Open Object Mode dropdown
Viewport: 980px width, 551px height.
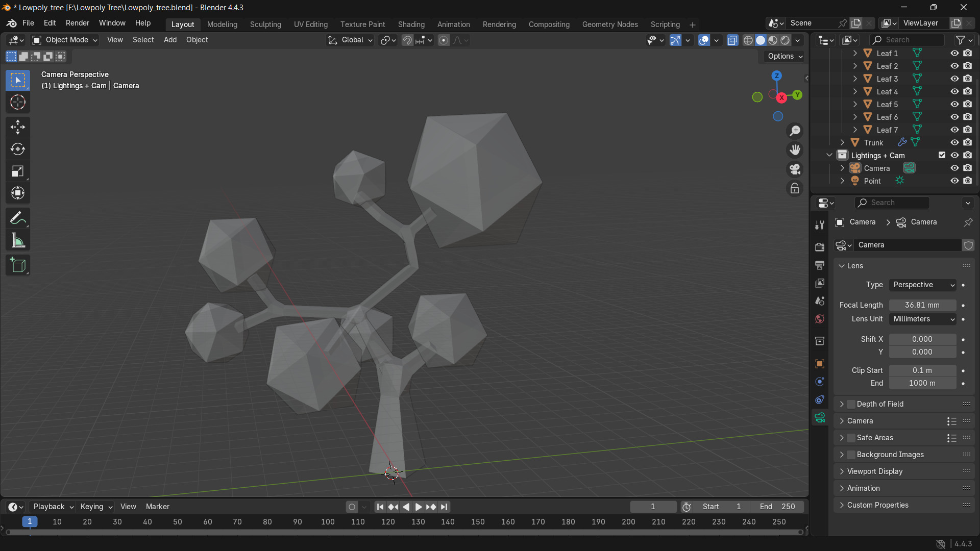pyautogui.click(x=65, y=40)
